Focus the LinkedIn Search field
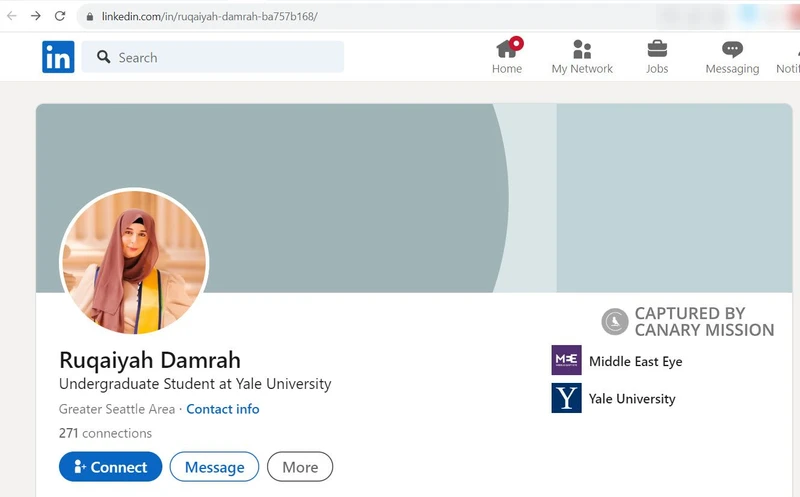800x497 pixels. tap(213, 57)
